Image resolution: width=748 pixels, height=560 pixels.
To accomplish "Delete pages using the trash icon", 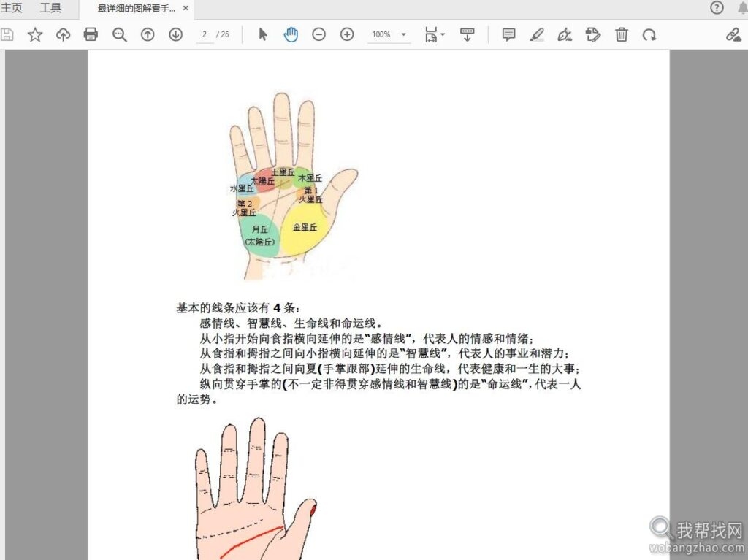I will click(x=622, y=34).
